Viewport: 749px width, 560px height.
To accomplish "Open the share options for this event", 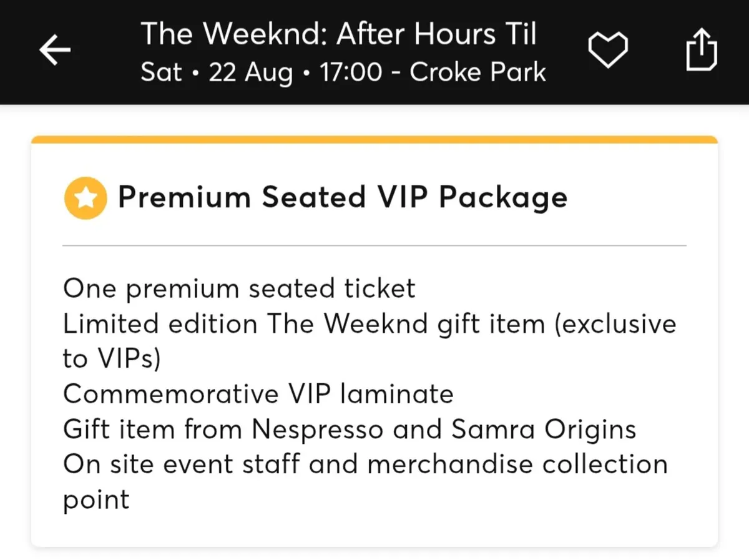I will pyautogui.click(x=702, y=50).
